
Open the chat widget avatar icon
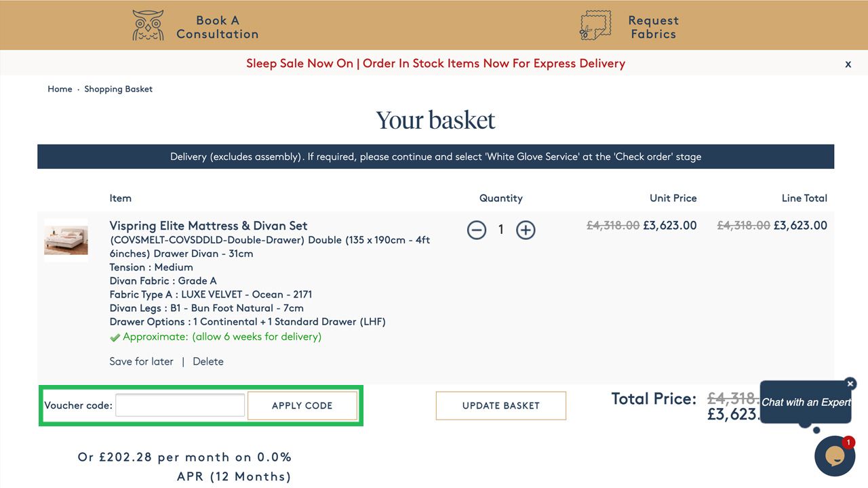(834, 456)
